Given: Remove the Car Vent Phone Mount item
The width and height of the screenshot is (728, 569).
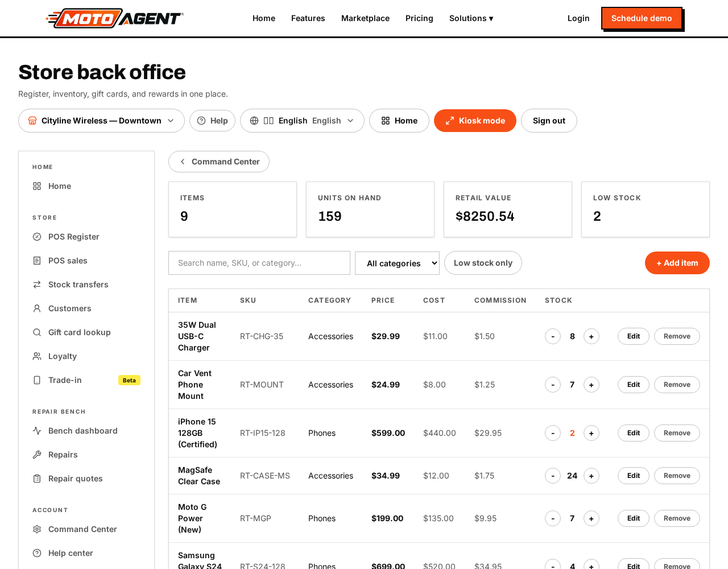Looking at the screenshot, I should pos(677,385).
